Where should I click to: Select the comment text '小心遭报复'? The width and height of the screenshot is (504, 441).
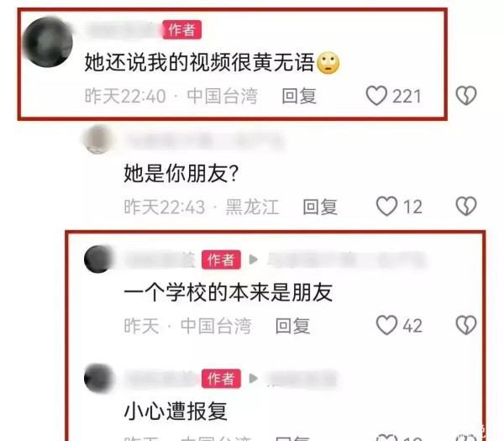pyautogui.click(x=176, y=411)
